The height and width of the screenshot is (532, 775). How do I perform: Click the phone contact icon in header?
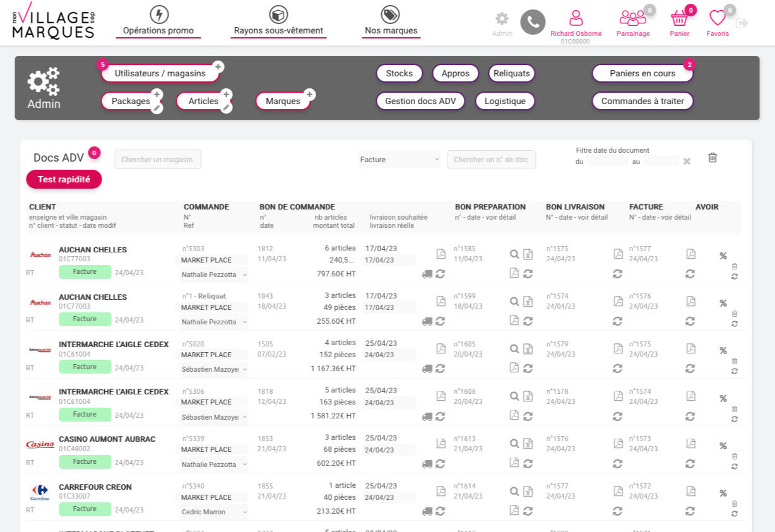point(533,22)
